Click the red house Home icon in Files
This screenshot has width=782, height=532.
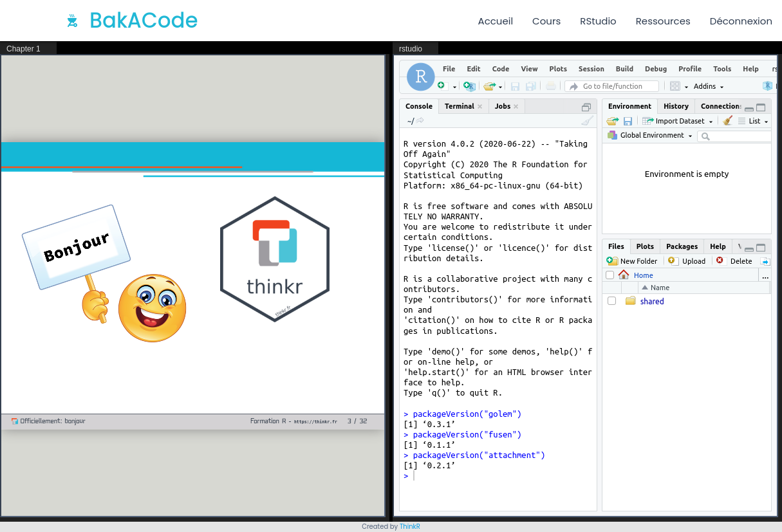624,275
